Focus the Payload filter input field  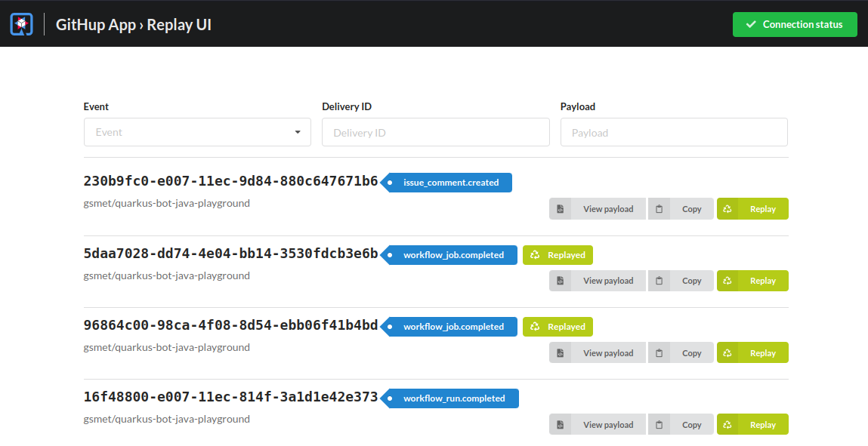pyautogui.click(x=673, y=132)
